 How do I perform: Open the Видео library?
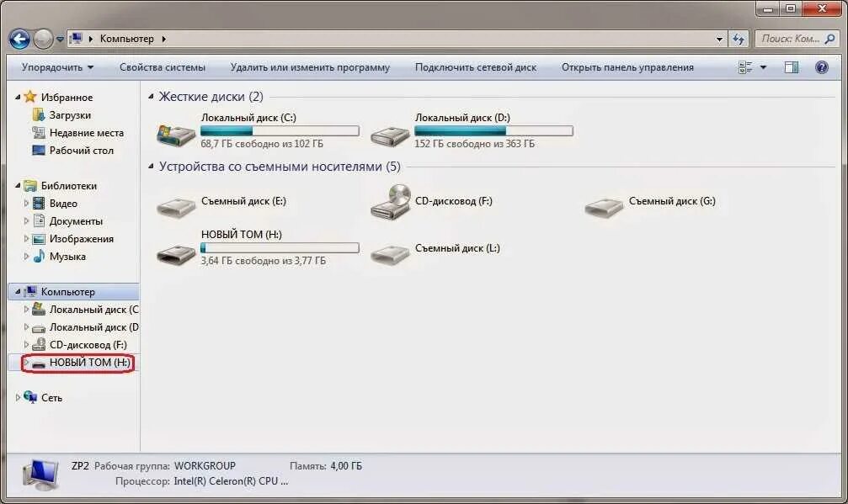[x=63, y=204]
